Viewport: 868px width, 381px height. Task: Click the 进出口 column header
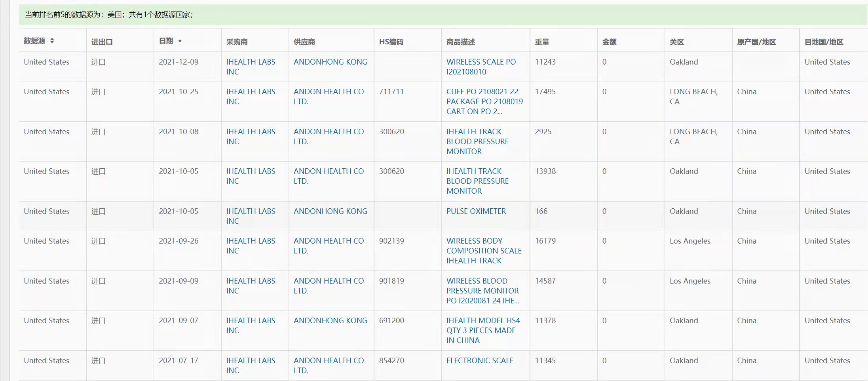tap(102, 42)
